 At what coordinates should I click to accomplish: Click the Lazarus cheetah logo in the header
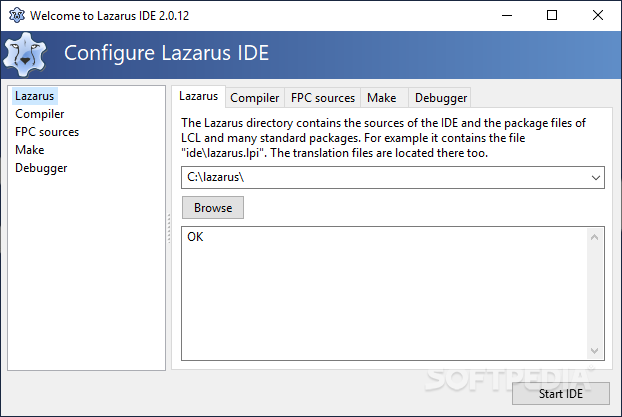pyautogui.click(x=25, y=55)
